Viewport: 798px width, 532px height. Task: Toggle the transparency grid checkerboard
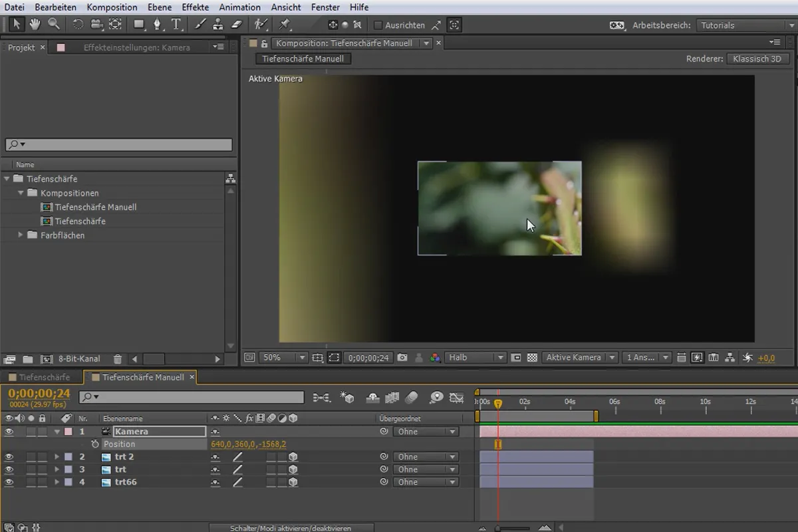[532, 358]
